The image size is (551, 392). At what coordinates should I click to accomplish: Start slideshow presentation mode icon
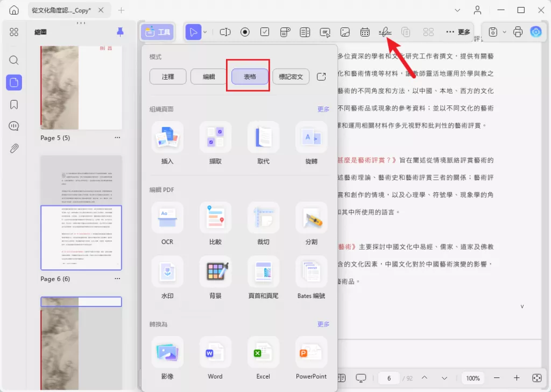[x=361, y=379]
